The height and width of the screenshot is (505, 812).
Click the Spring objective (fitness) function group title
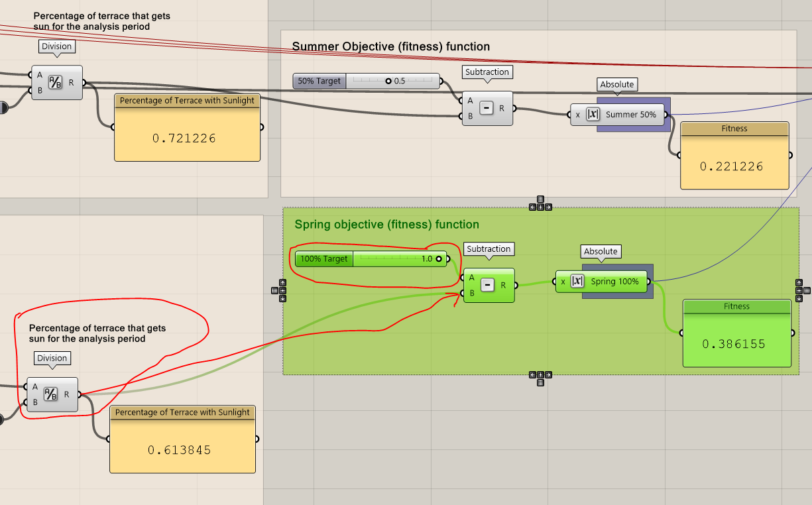386,225
